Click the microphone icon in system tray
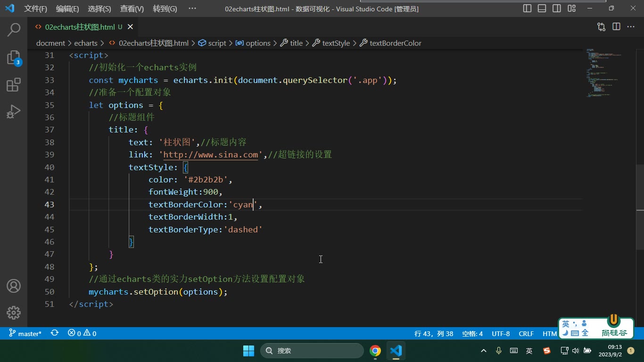644x362 pixels. click(499, 351)
